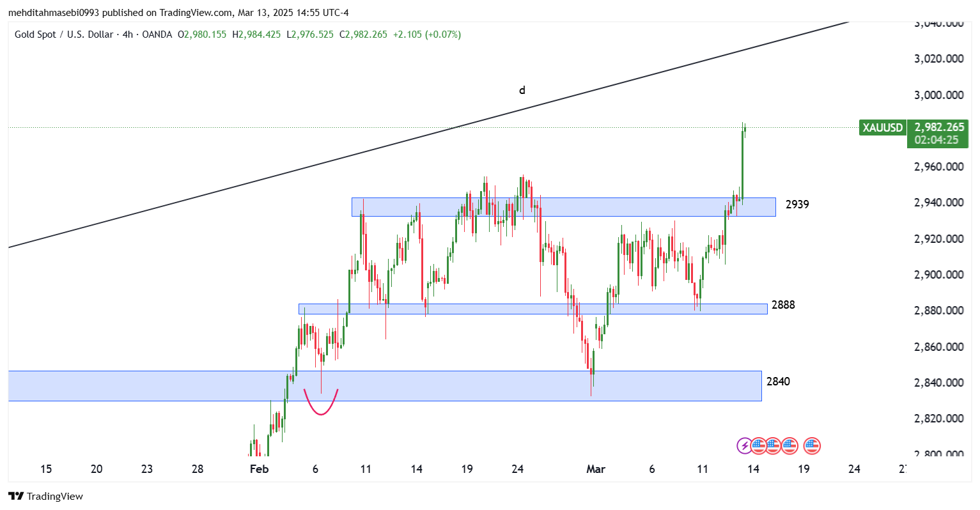Image resolution: width=980 pixels, height=510 pixels.
Task: Click the 28 date label on time axis
Action: tap(198, 469)
